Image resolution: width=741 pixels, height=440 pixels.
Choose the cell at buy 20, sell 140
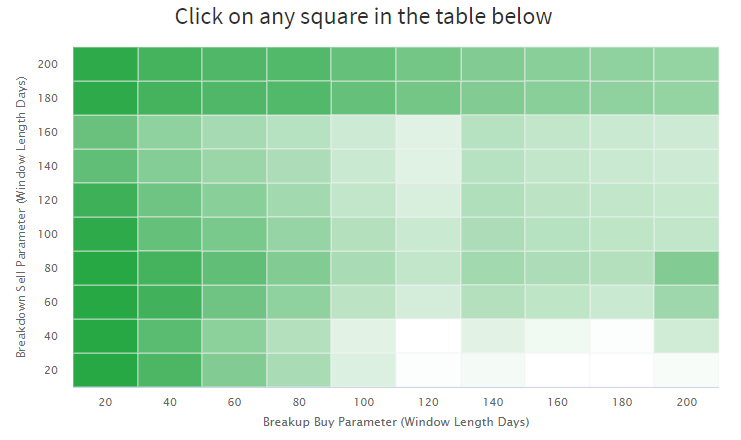pyautogui.click(x=105, y=166)
